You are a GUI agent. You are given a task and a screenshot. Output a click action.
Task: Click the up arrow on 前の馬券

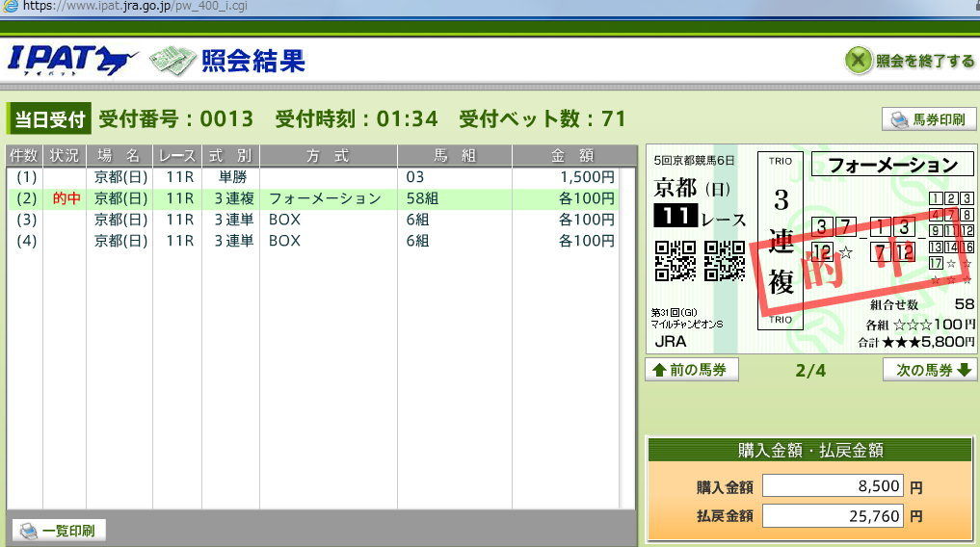pos(659,370)
